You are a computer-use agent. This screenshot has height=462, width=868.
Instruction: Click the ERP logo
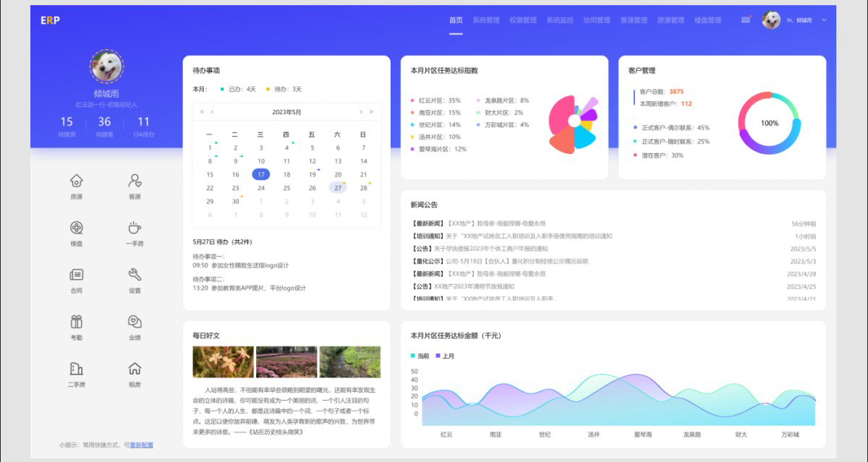(50, 20)
